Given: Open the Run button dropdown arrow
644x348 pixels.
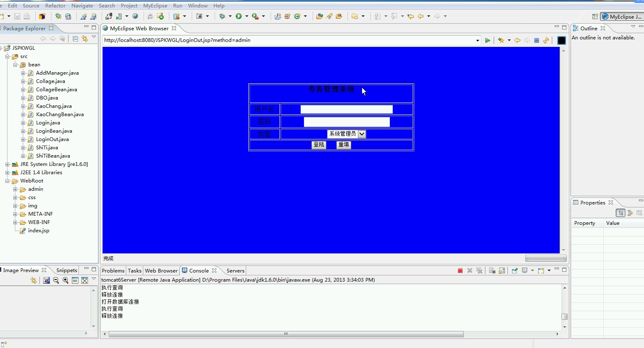Looking at the screenshot, I should [x=247, y=16].
